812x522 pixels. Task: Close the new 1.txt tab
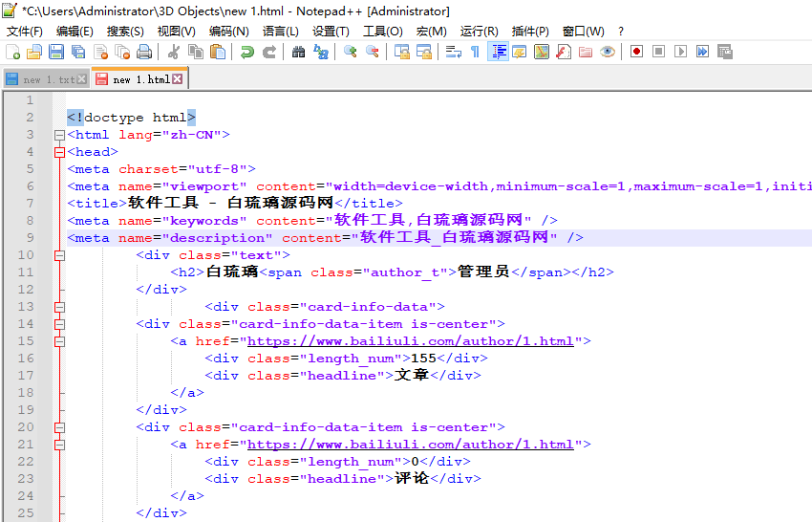click(x=81, y=79)
